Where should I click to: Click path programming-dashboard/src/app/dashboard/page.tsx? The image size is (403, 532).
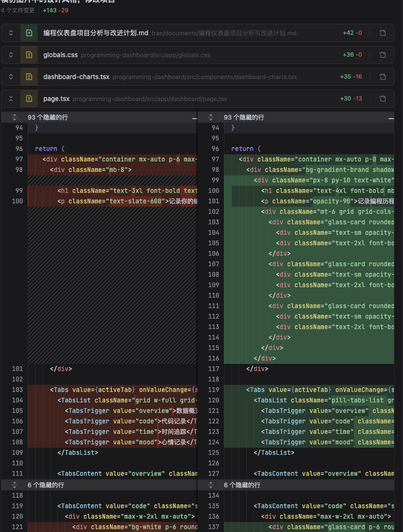[150, 99]
